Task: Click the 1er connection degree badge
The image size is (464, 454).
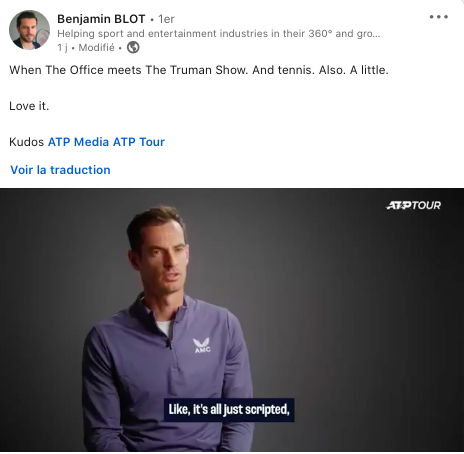Action: click(x=166, y=19)
